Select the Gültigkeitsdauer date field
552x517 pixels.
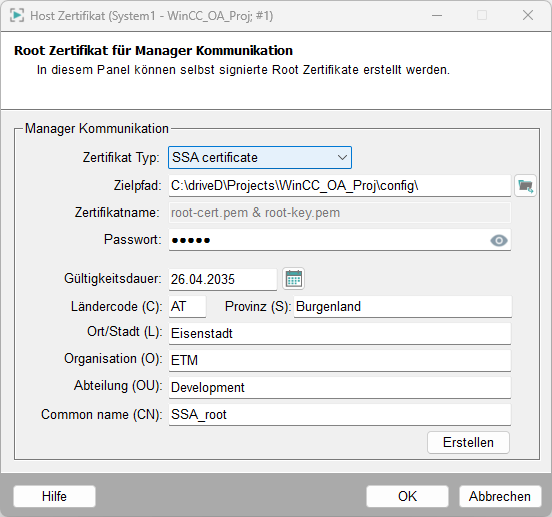(223, 279)
